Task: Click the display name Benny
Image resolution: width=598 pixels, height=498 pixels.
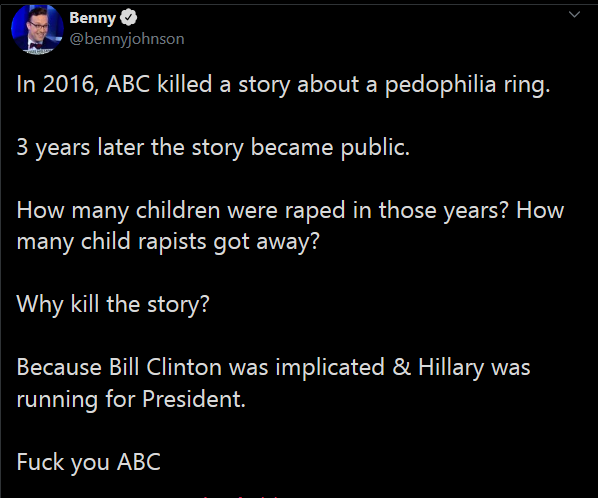Action: coord(92,18)
